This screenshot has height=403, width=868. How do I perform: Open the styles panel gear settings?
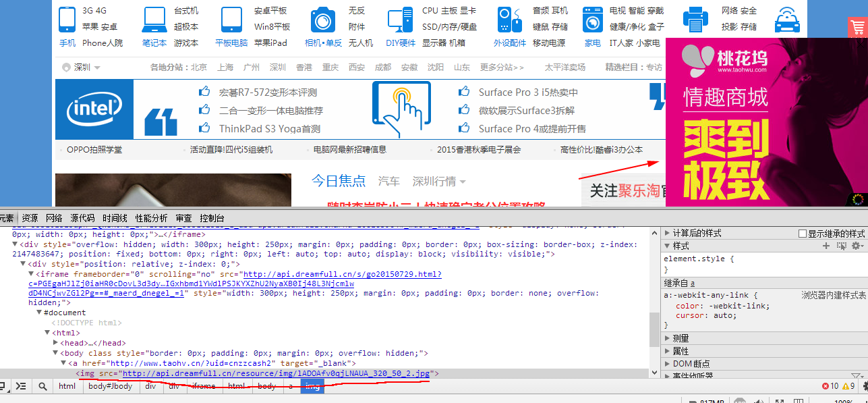857,246
